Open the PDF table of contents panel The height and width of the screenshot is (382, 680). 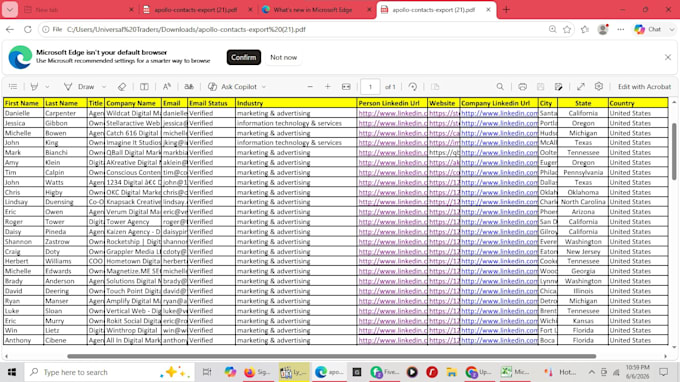(13, 87)
